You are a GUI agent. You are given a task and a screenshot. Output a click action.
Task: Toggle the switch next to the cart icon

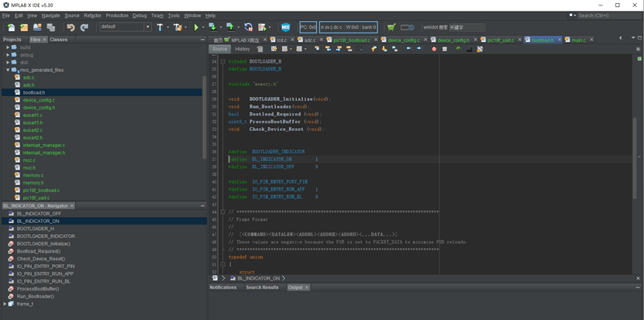pos(408,27)
